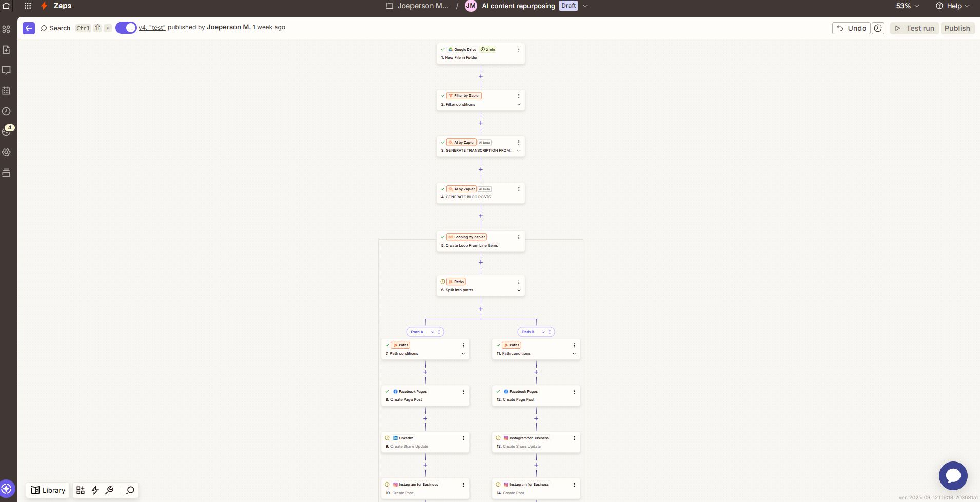The image size is (980, 502).
Task: Select step 8 Facebook Pages Create Page Post
Action: point(425,395)
